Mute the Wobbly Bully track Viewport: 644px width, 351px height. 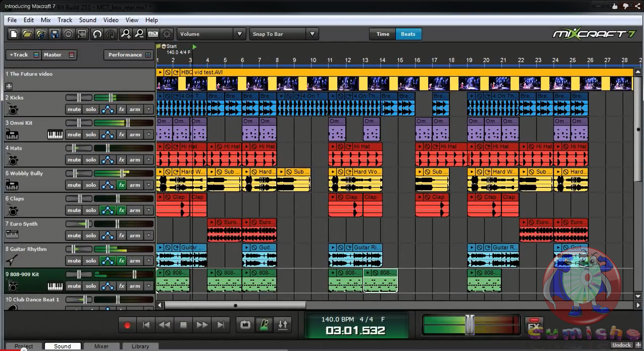(74, 185)
